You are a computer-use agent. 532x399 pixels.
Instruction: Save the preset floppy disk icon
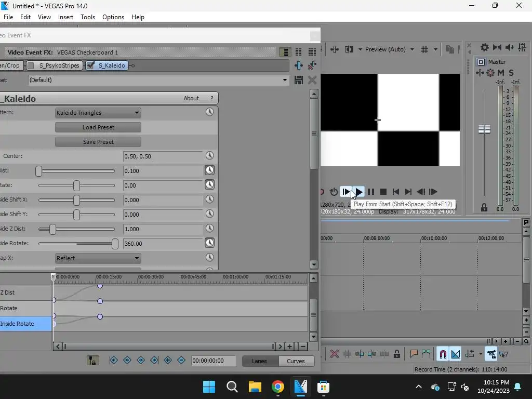point(299,80)
